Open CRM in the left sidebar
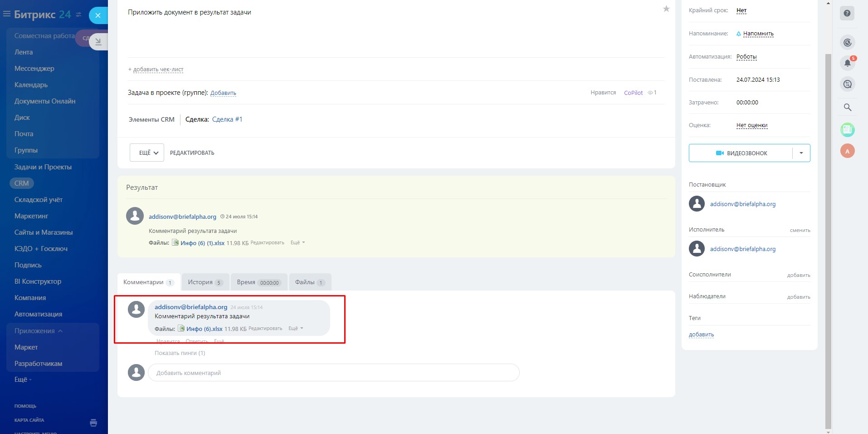The image size is (868, 434). pyautogui.click(x=21, y=183)
